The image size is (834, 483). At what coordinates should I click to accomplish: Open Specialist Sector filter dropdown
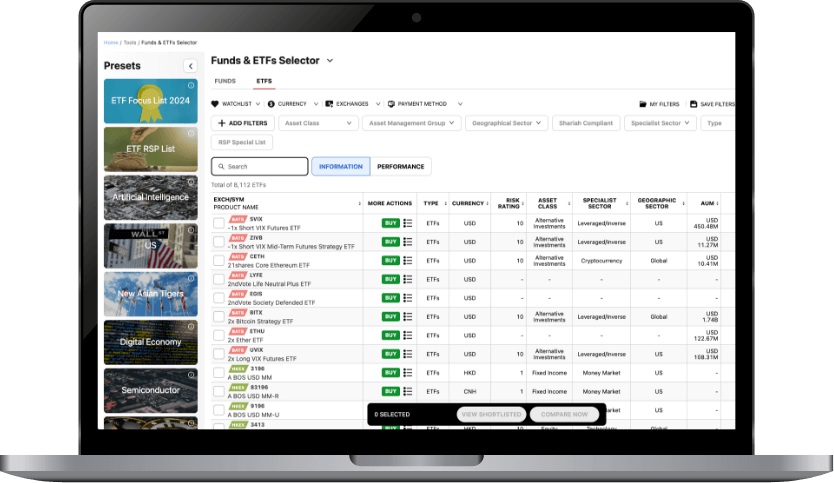click(660, 123)
